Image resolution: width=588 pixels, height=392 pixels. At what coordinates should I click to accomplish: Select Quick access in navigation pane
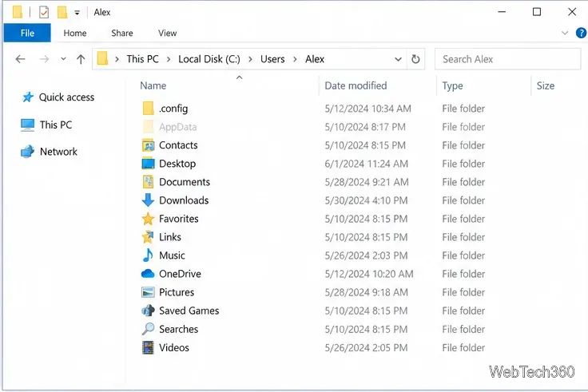66,97
